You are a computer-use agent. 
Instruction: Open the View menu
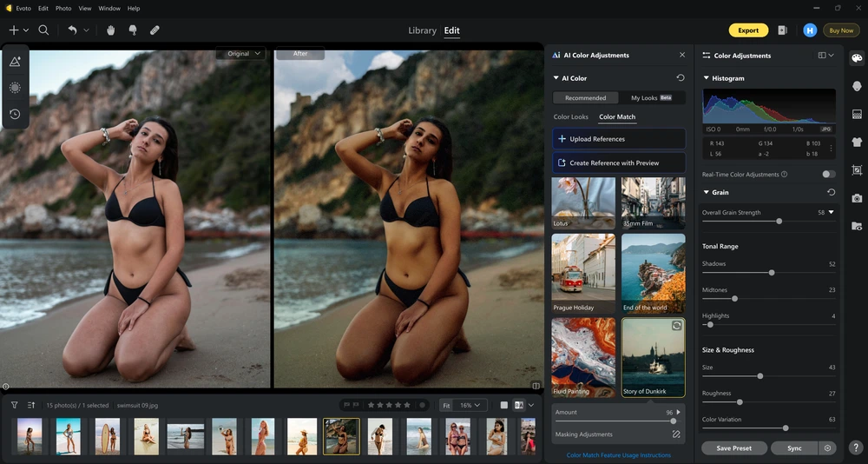coord(85,9)
